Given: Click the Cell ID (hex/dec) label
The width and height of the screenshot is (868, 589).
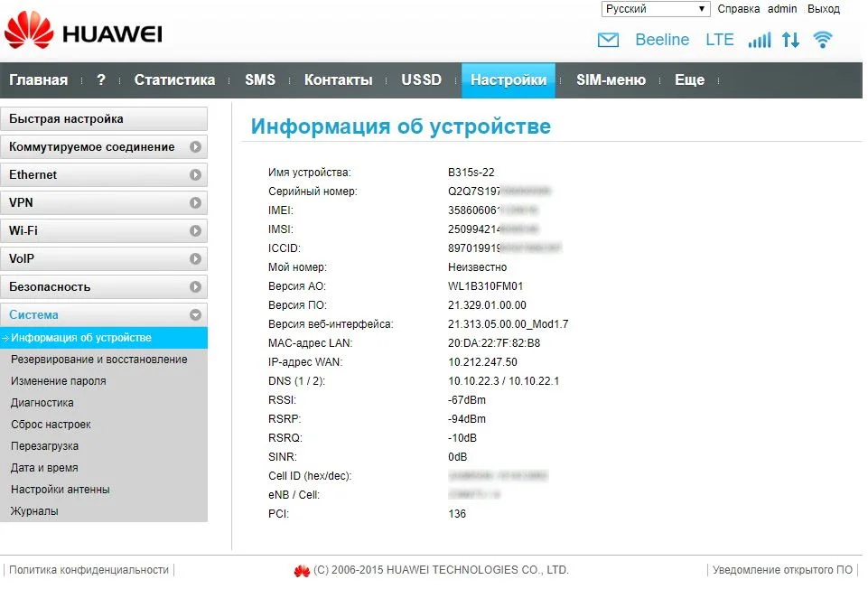Looking at the screenshot, I should coord(310,476).
